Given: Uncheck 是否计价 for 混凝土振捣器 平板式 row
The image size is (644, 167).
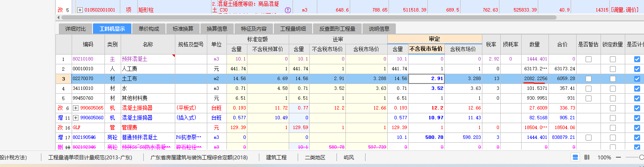Looking at the screenshot, I should click(637, 108).
